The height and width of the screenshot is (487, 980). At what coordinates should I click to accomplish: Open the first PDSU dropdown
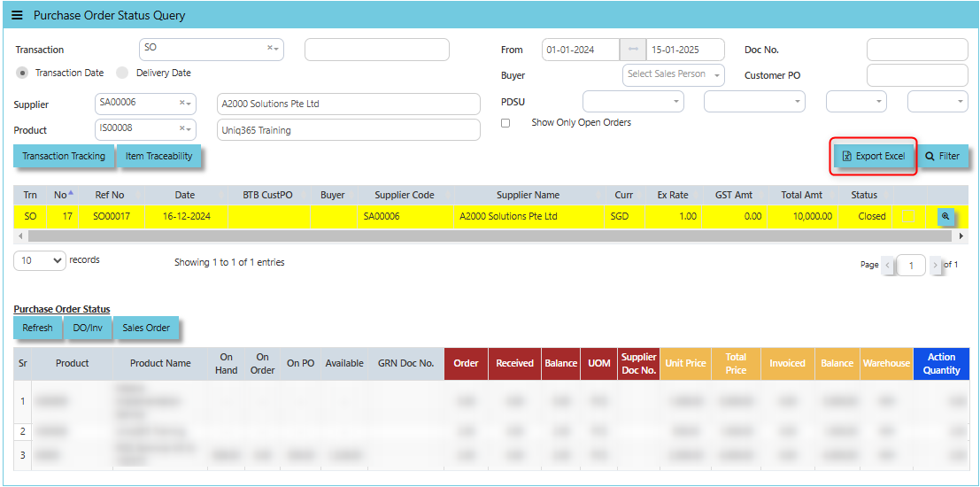click(633, 102)
